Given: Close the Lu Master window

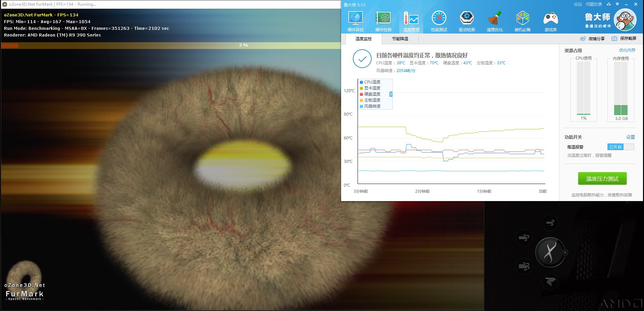Looking at the screenshot, I should [636, 4].
